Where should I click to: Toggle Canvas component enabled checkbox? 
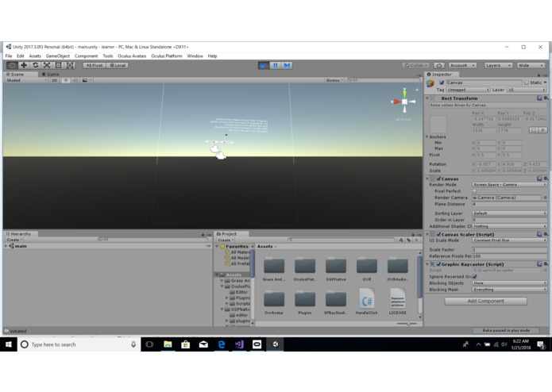tap(438, 179)
